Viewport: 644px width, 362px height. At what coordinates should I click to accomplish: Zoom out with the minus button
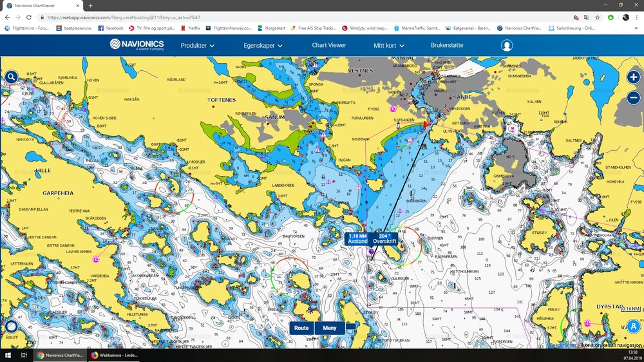pos(633,97)
